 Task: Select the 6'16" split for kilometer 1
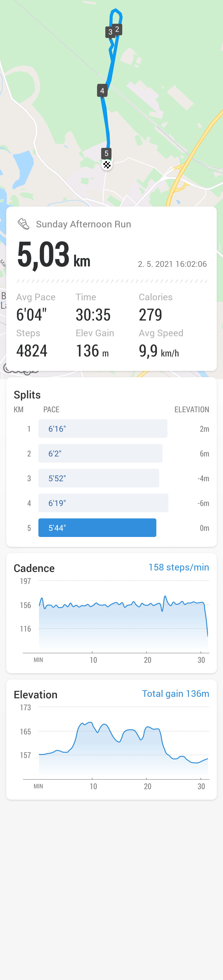point(103,428)
